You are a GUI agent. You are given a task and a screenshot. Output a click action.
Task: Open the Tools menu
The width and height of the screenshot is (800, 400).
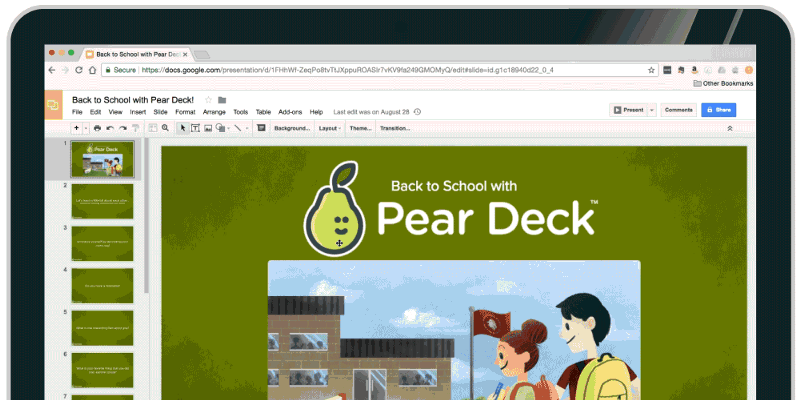pos(241,112)
